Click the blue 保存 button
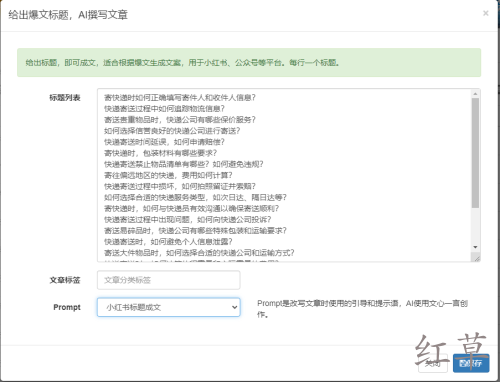 click(x=471, y=363)
